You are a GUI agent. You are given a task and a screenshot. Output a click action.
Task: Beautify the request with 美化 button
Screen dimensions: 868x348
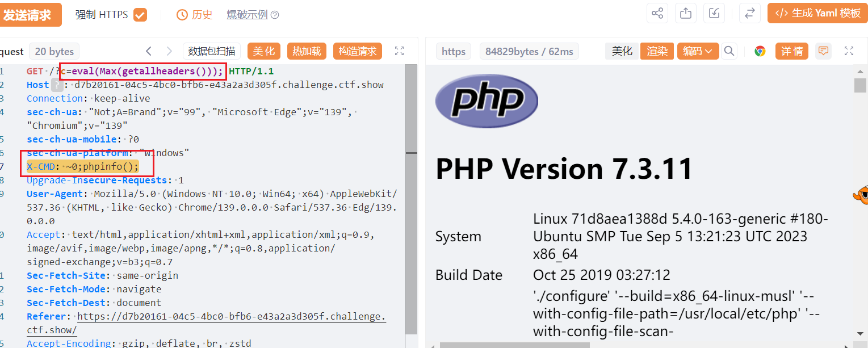tap(264, 51)
